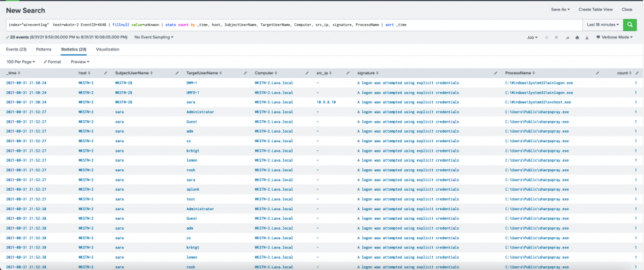Sort table by src_ip column

(x=325, y=73)
